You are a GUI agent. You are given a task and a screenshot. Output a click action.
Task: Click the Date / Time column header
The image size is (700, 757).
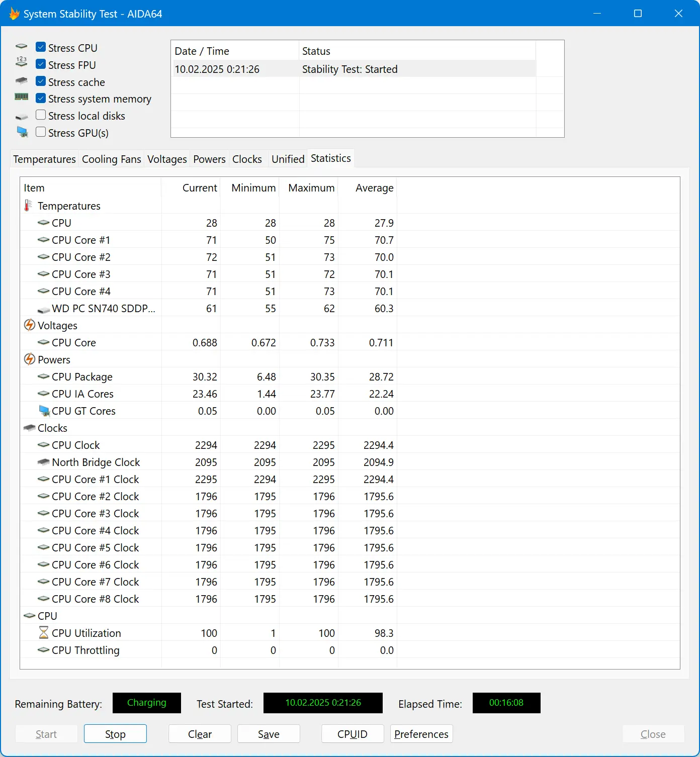point(235,51)
